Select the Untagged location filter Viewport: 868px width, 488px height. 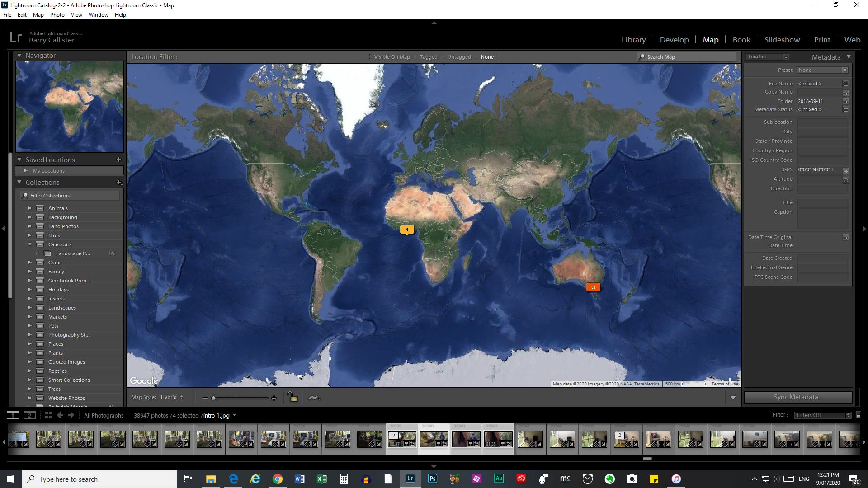[x=459, y=57]
